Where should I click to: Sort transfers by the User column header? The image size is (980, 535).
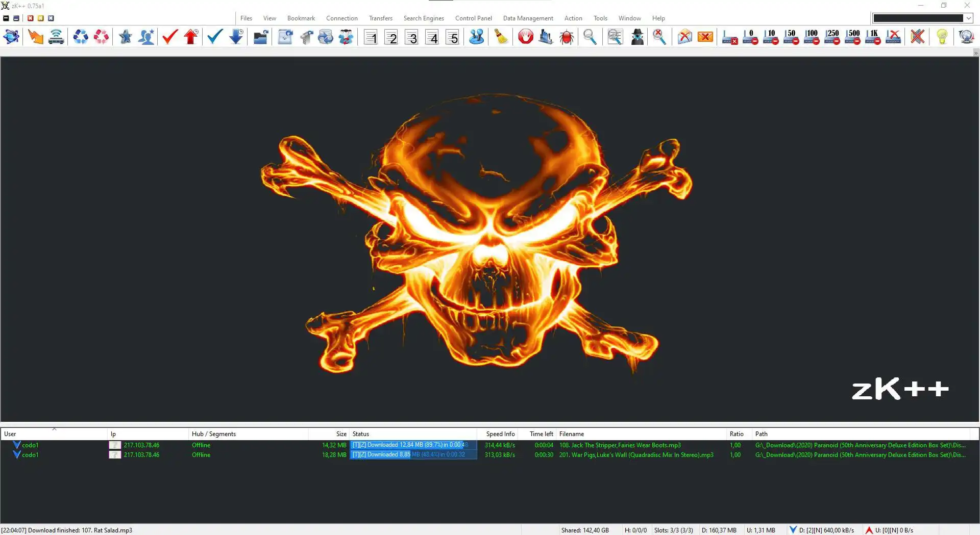(54, 434)
